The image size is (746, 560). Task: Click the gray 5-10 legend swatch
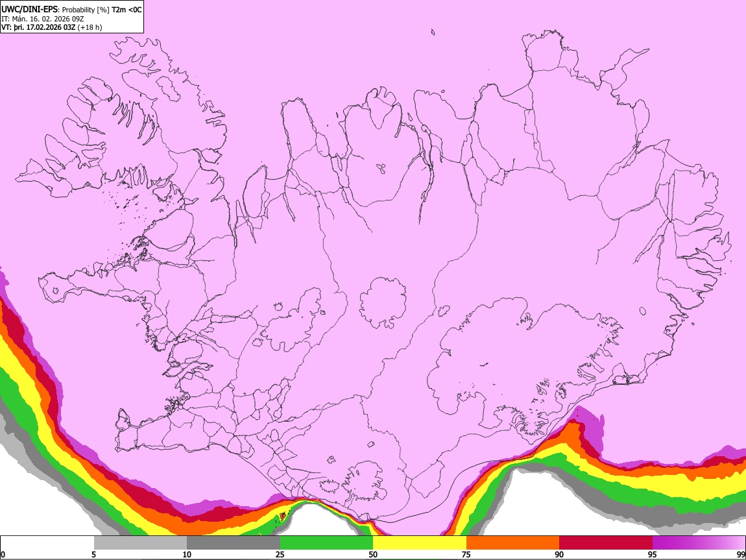[140, 542]
